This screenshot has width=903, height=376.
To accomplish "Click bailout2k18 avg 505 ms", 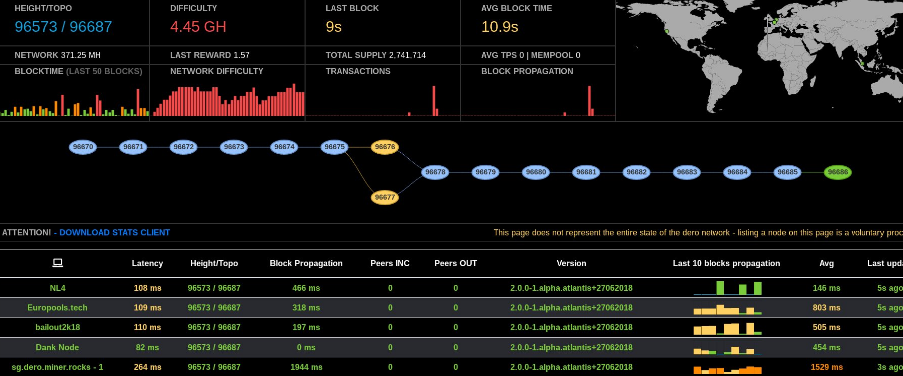I will point(826,327).
